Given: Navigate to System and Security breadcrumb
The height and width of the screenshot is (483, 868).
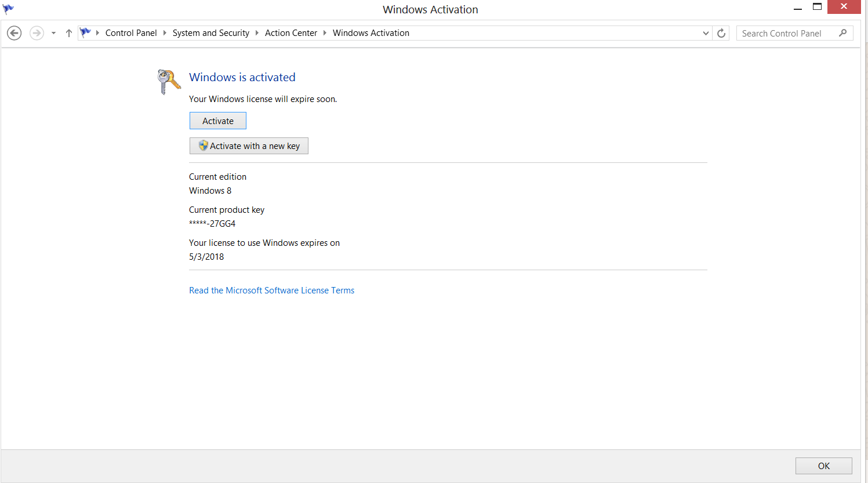Looking at the screenshot, I should [211, 33].
